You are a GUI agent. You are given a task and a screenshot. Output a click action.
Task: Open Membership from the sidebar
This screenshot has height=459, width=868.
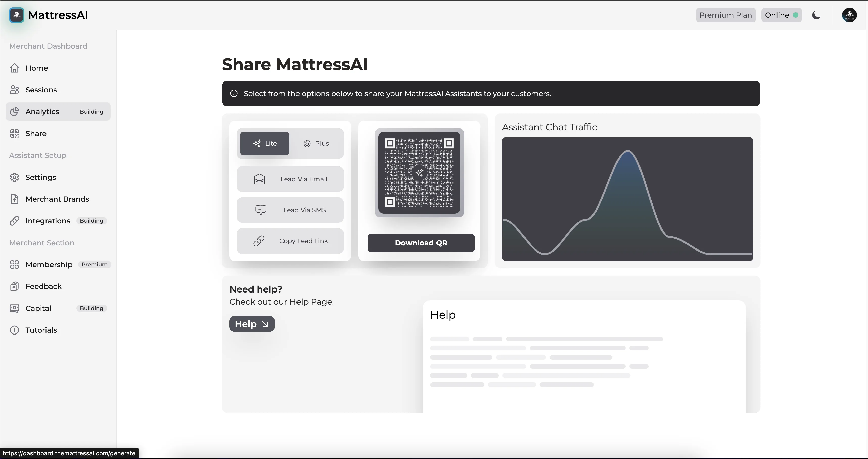58,265
